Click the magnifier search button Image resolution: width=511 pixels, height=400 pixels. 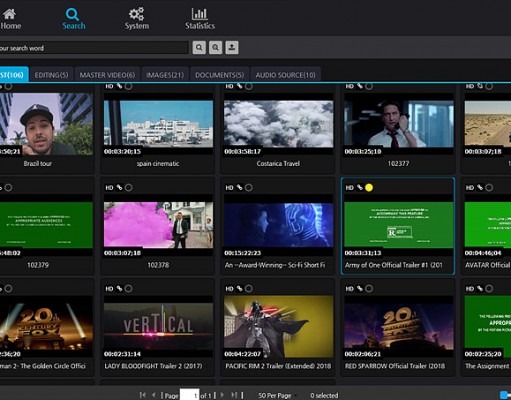[x=199, y=48]
